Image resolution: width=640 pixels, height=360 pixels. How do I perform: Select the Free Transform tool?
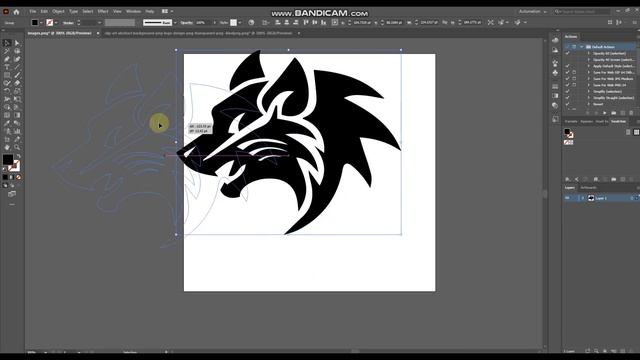click(x=17, y=99)
